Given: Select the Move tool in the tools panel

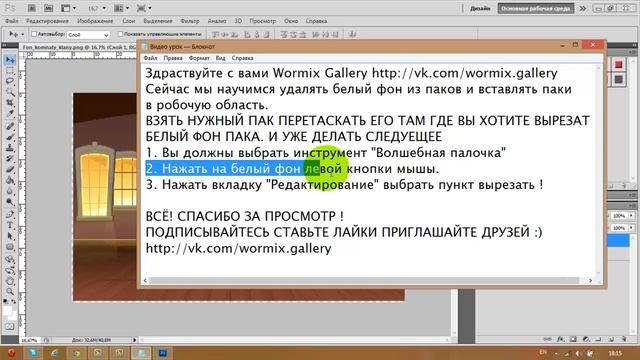Looking at the screenshot, I should point(10,60).
